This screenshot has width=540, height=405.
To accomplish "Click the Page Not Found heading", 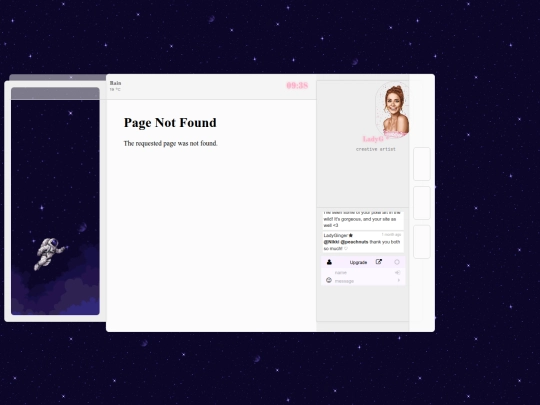I will pos(170,123).
